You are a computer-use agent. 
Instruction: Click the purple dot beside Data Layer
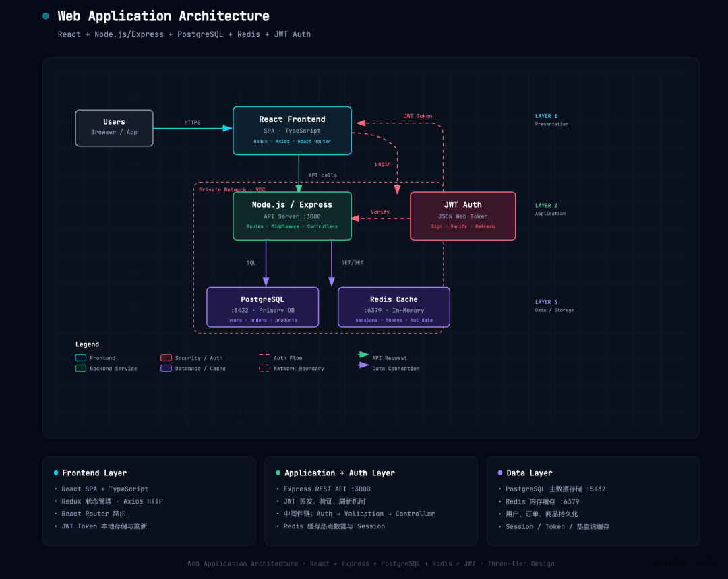coord(499,473)
